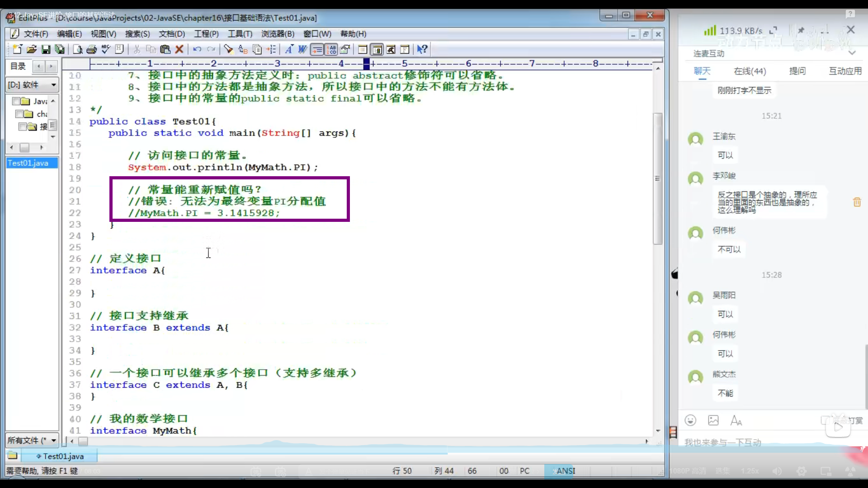Image resolution: width=868 pixels, height=488 pixels.
Task: Select Test01.java in the file list
Action: pos(28,163)
